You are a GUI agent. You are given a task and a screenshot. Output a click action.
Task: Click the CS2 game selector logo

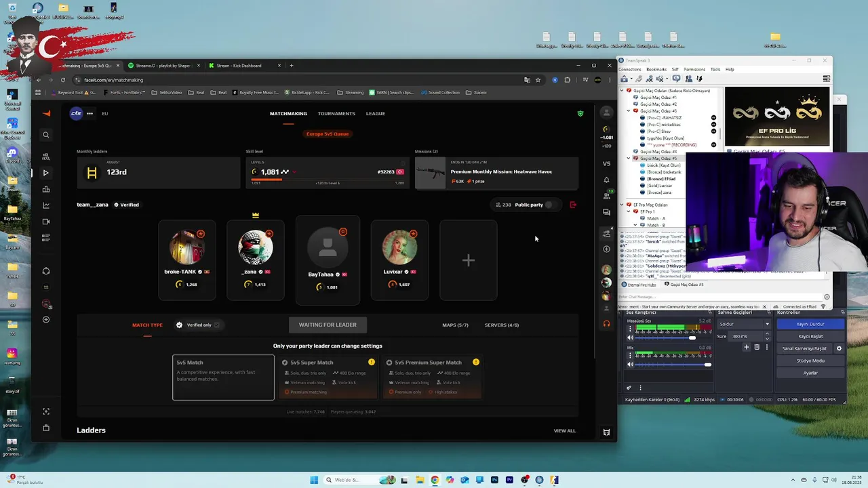click(x=76, y=113)
